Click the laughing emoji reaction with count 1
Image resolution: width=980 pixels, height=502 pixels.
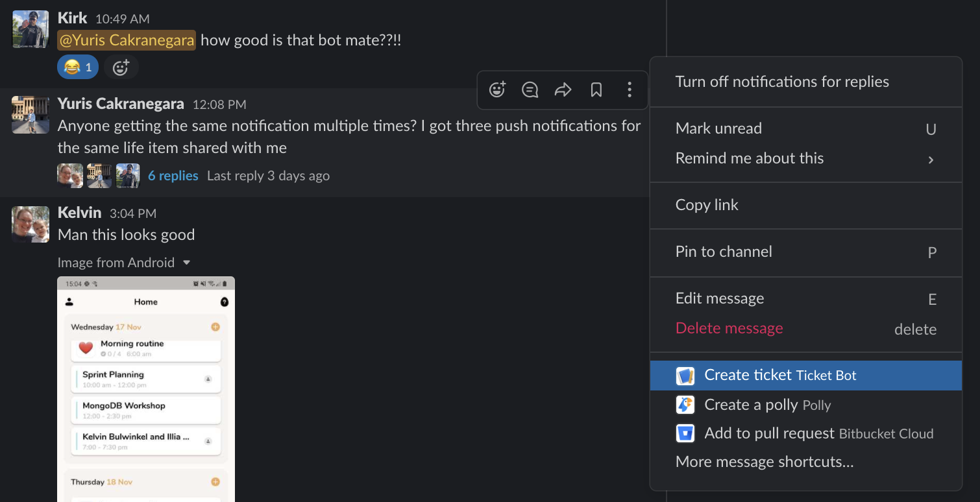click(x=78, y=67)
